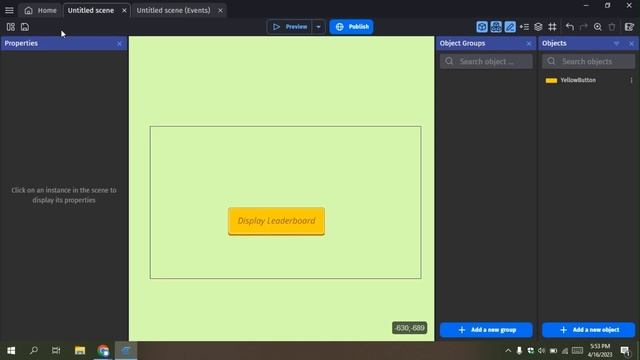Screen dimensions: 640x360
Task: Select the Display Leaderboard button instance
Action: point(276,221)
